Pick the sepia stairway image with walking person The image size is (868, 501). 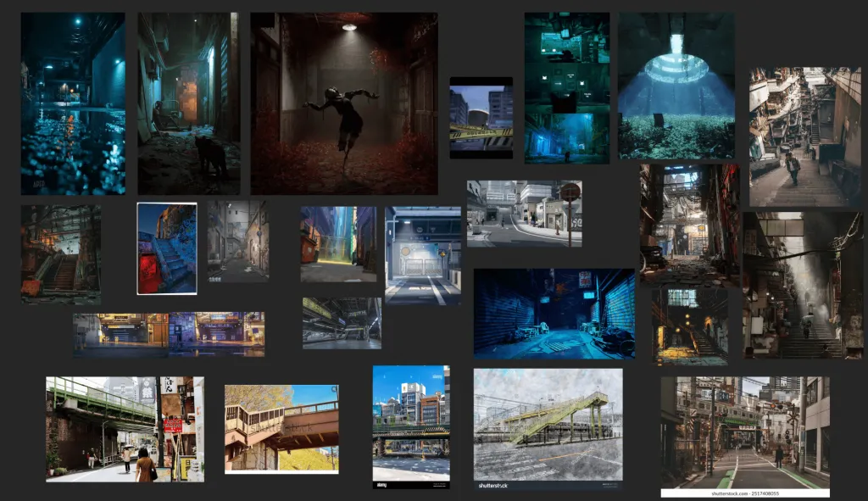coord(804,137)
